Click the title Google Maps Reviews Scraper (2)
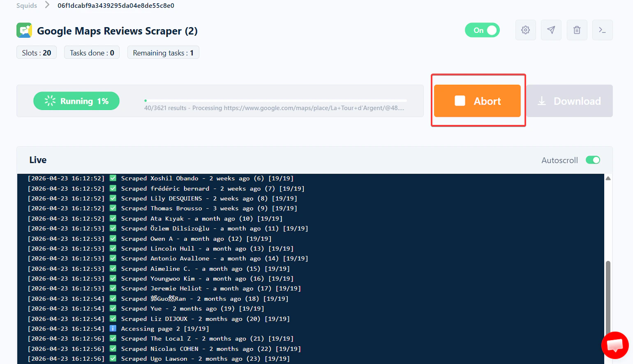 (117, 31)
